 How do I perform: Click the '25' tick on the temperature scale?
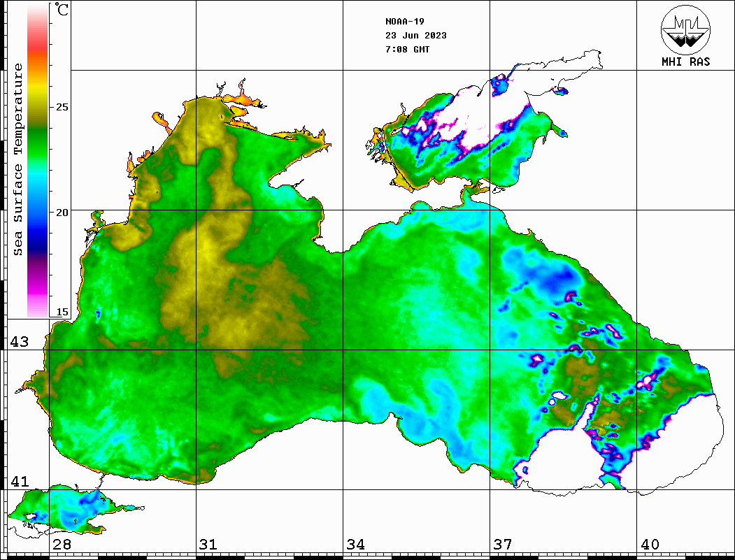[x=62, y=107]
